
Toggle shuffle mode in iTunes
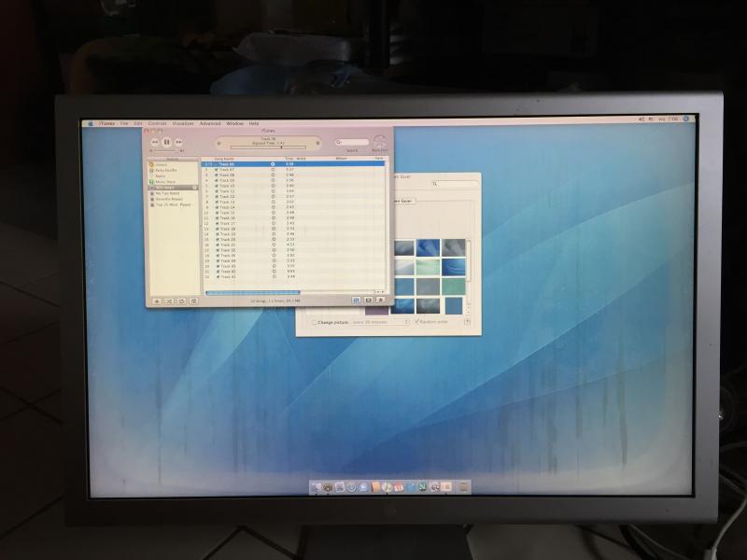click(169, 301)
